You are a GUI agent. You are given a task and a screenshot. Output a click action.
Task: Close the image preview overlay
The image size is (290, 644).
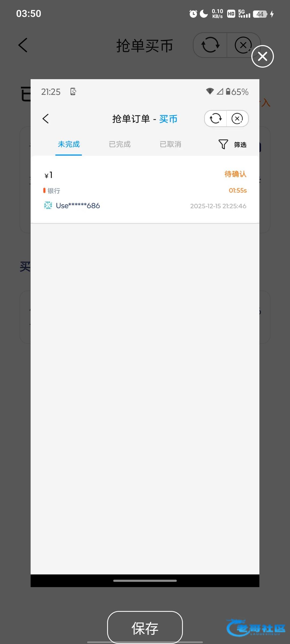pyautogui.click(x=262, y=56)
